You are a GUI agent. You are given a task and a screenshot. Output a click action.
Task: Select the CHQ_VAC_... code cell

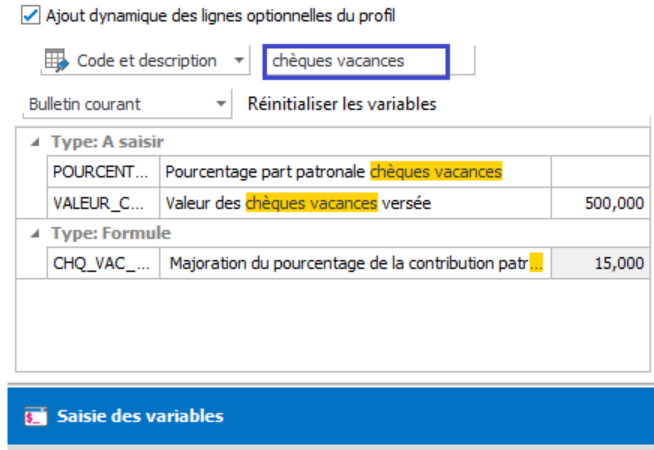[103, 263]
